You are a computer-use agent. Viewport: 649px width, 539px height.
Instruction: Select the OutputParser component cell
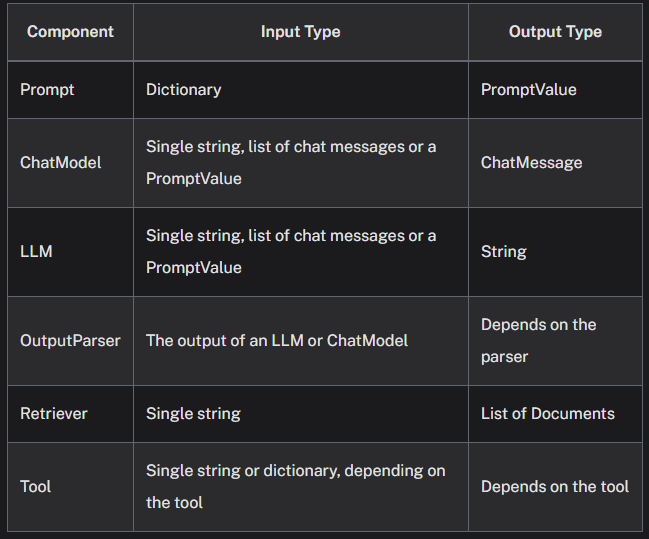(70, 340)
